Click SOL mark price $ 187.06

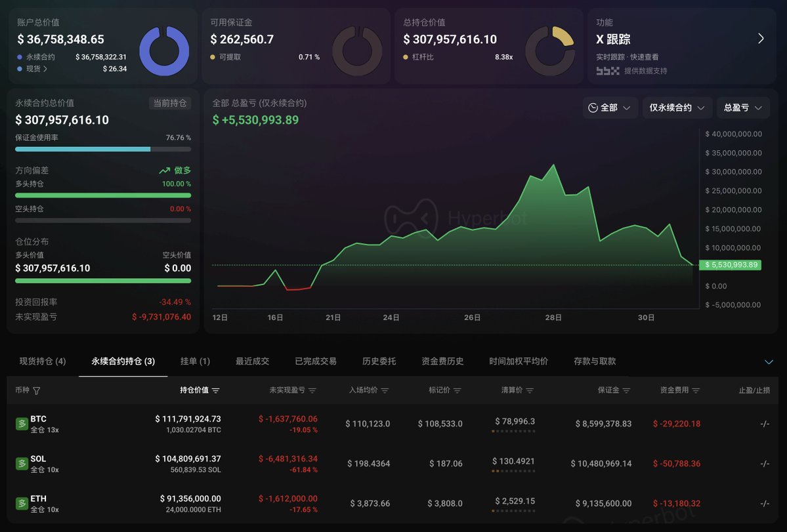(446, 464)
